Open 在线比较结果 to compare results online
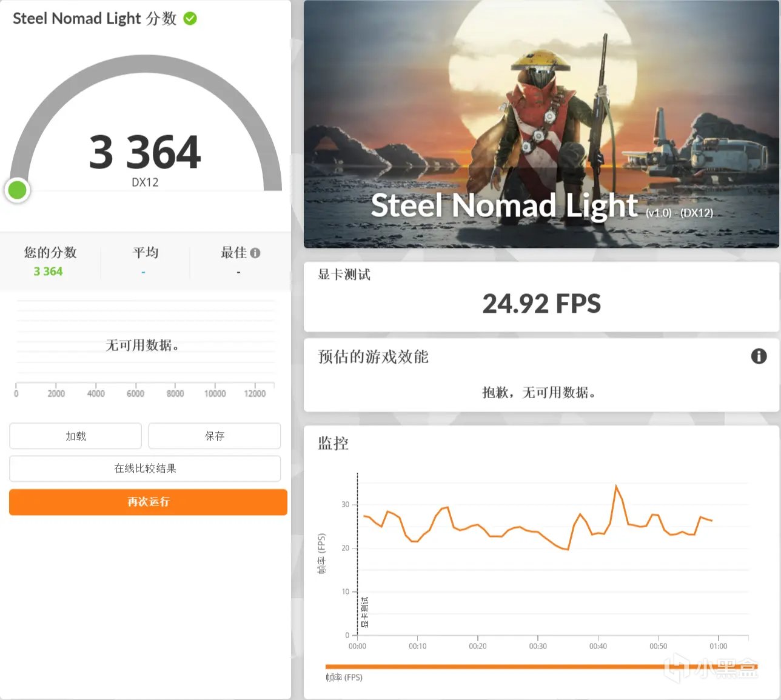Image resolution: width=781 pixels, height=700 pixels. 145,468
